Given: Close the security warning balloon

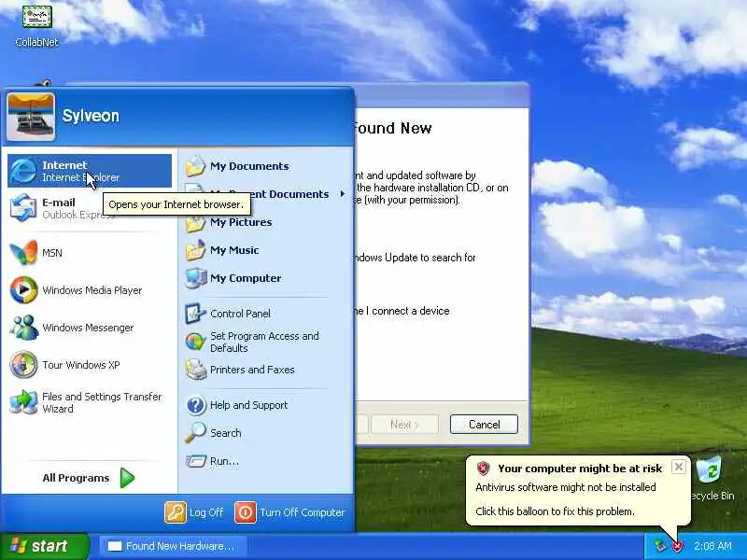Looking at the screenshot, I should pyautogui.click(x=679, y=467).
